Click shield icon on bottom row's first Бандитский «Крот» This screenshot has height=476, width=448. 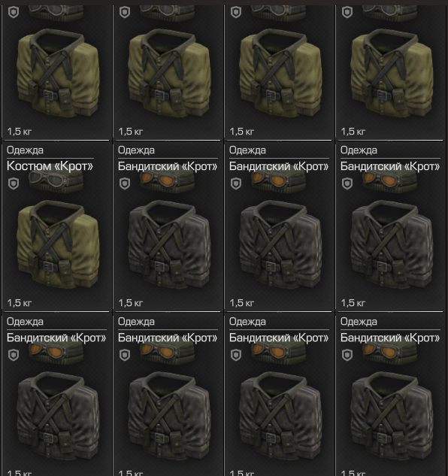pyautogui.click(x=14, y=355)
